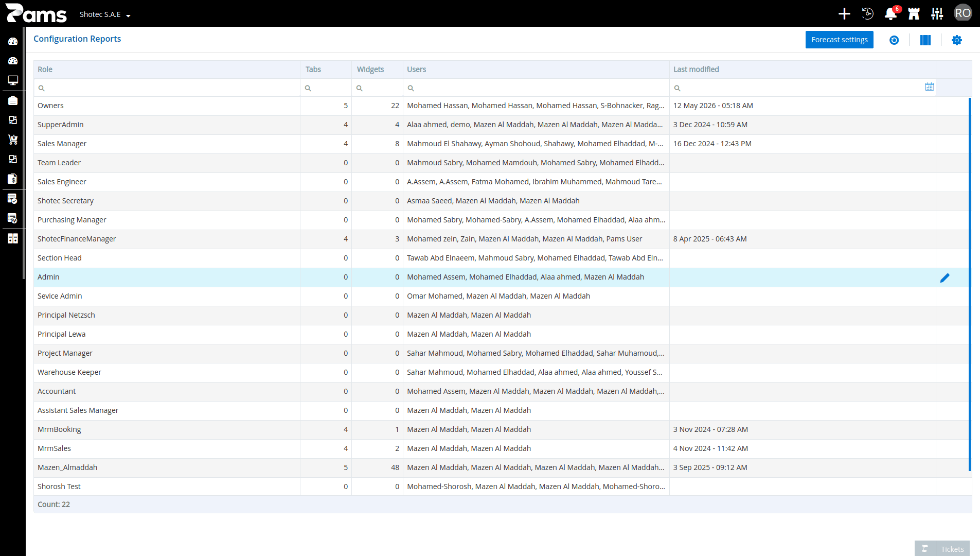This screenshot has width=980, height=556.
Task: Select the Sales Engineer role row
Action: click(x=503, y=182)
